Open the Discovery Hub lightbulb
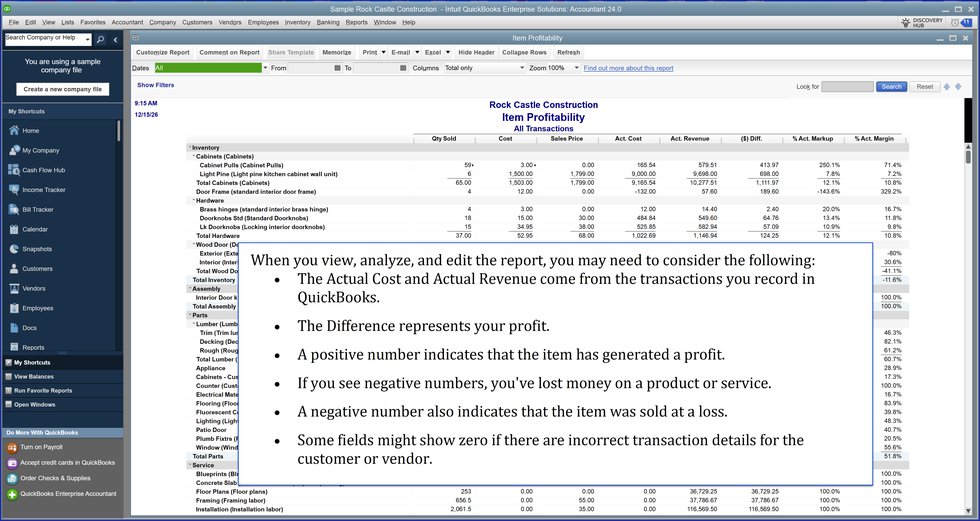The height and width of the screenshot is (521, 980). point(905,21)
